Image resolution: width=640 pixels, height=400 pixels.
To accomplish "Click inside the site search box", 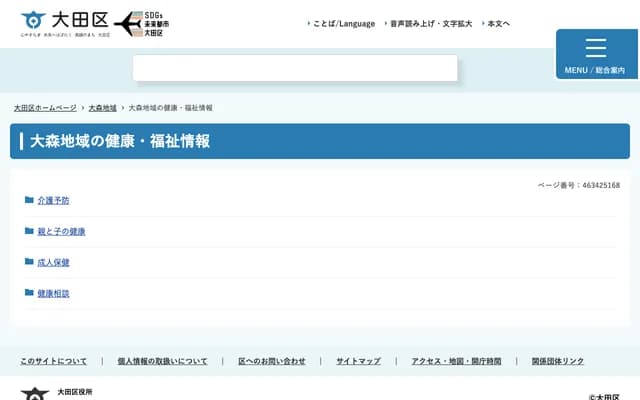I will (x=295, y=68).
